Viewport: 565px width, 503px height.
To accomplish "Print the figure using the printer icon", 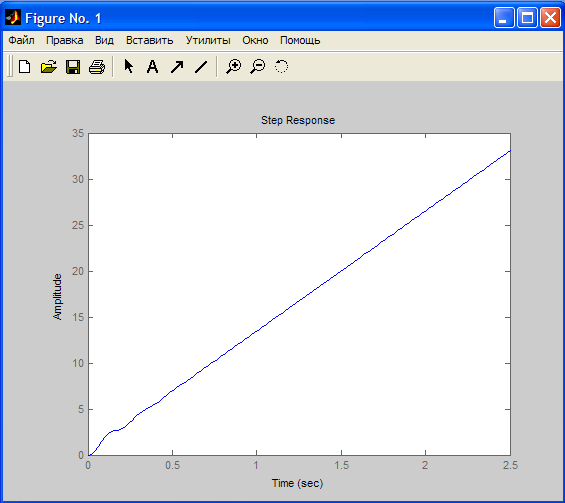I will click(x=97, y=67).
